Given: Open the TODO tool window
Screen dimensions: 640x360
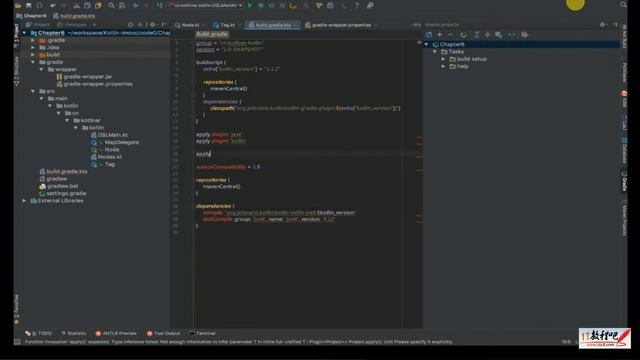Looking at the screenshot, I should [x=38, y=333].
